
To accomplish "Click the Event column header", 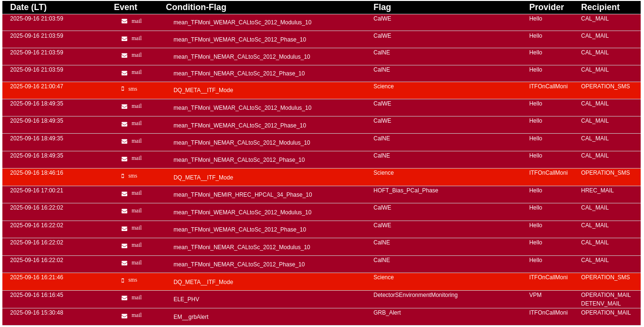I will tap(125, 7).
